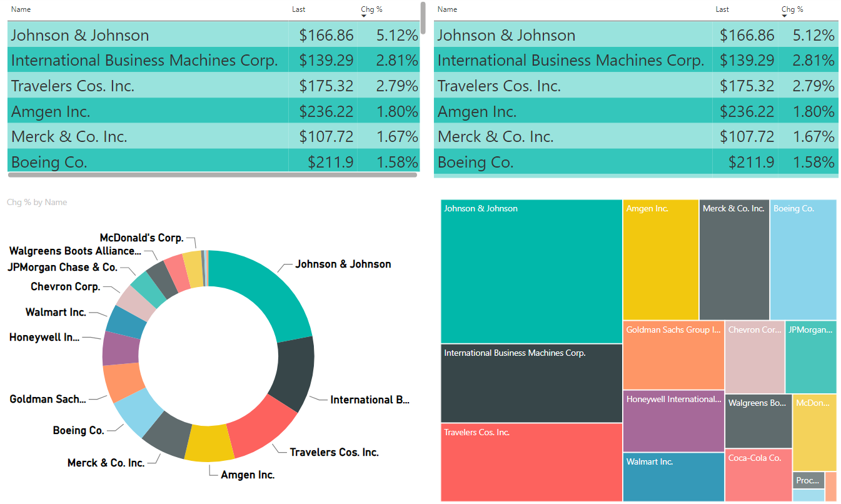This screenshot has height=504, width=841.
Task: Click the Name column header in left table
Action: tap(21, 9)
